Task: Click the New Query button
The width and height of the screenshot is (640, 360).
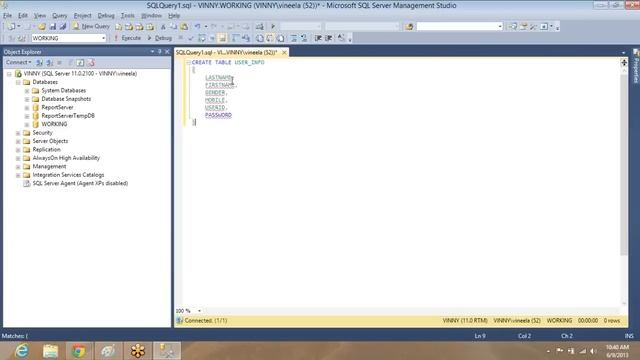Action: pyautogui.click(x=91, y=27)
